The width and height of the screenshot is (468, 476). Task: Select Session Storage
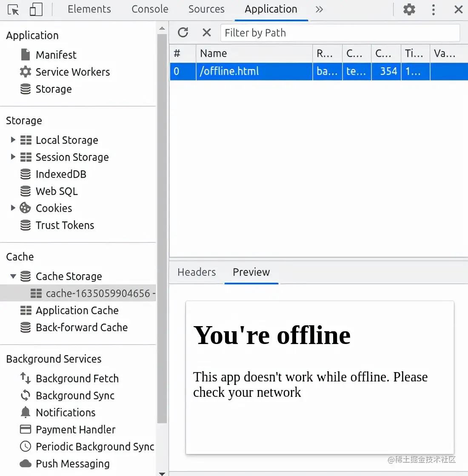[x=72, y=157]
